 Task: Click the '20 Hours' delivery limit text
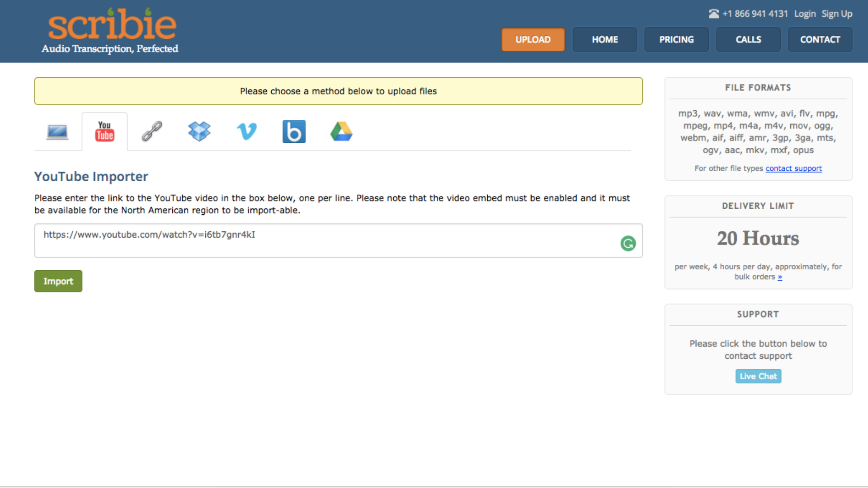pos(758,239)
